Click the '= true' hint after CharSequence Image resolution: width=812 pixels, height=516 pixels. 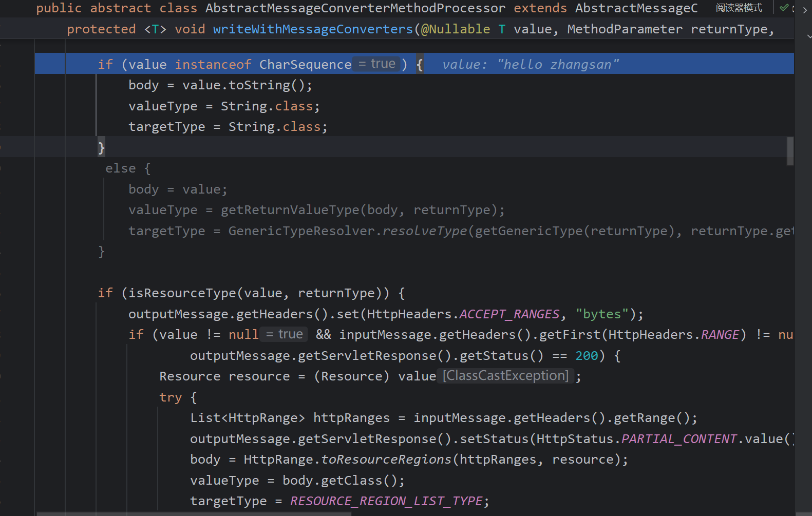click(x=377, y=64)
